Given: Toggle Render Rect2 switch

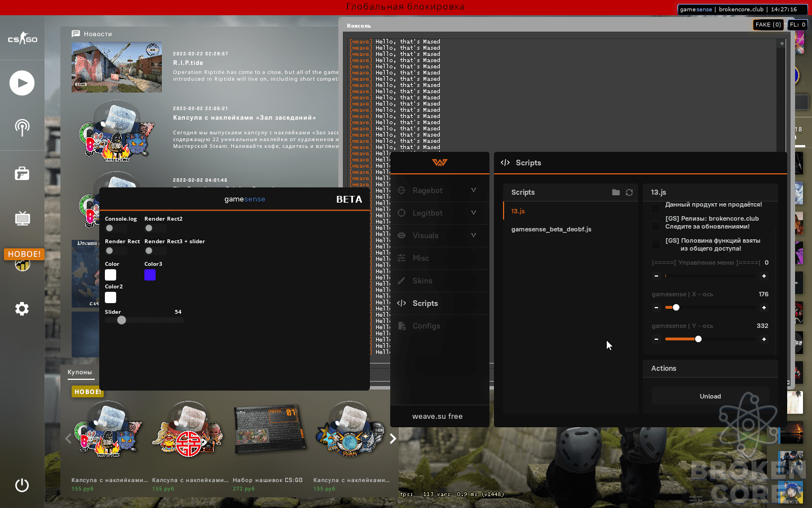Looking at the screenshot, I should click(x=156, y=228).
